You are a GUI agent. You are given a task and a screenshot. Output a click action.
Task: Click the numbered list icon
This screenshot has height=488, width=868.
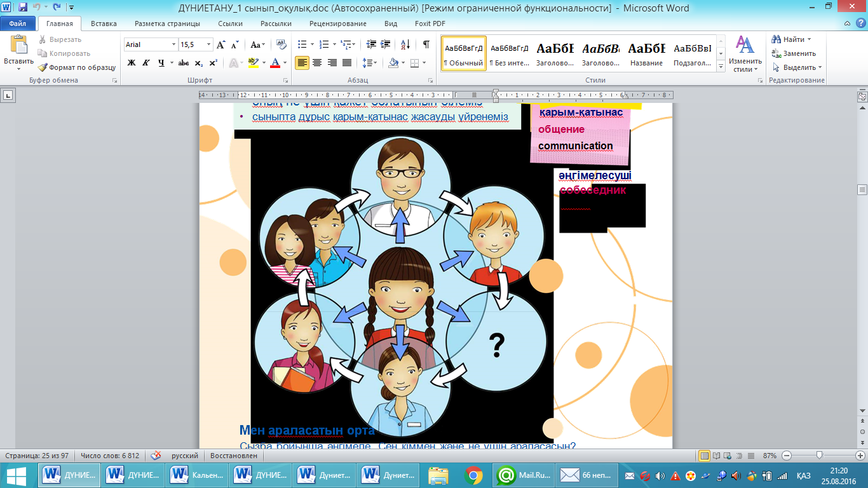tap(325, 44)
